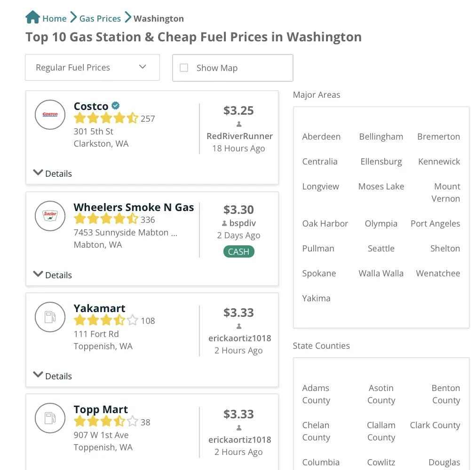Open the Asotin County link
The width and height of the screenshot is (476, 470).
tap(381, 394)
